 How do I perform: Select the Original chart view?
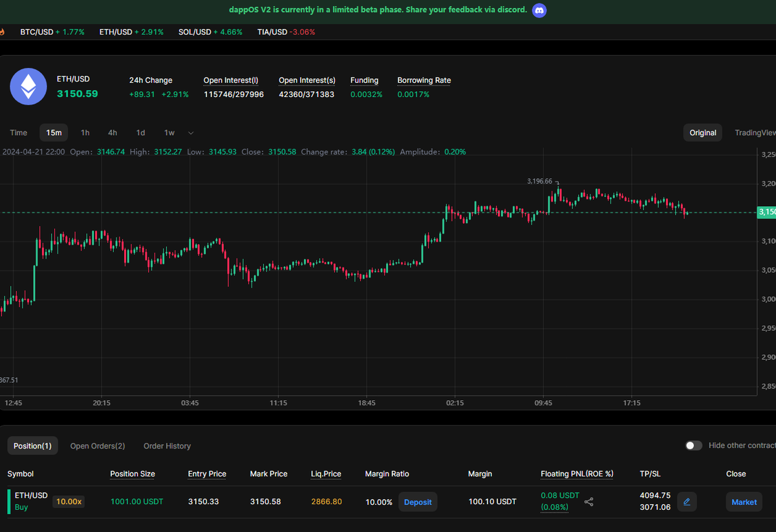(703, 133)
